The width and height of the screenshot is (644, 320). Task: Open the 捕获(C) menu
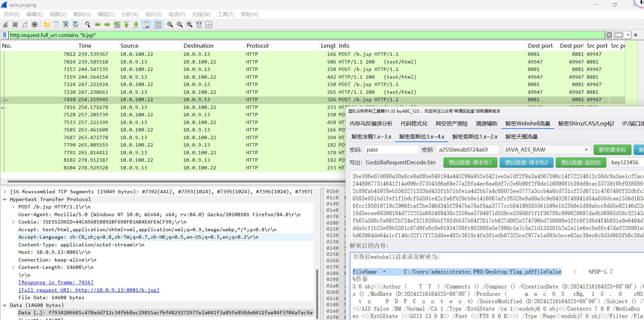point(106,14)
